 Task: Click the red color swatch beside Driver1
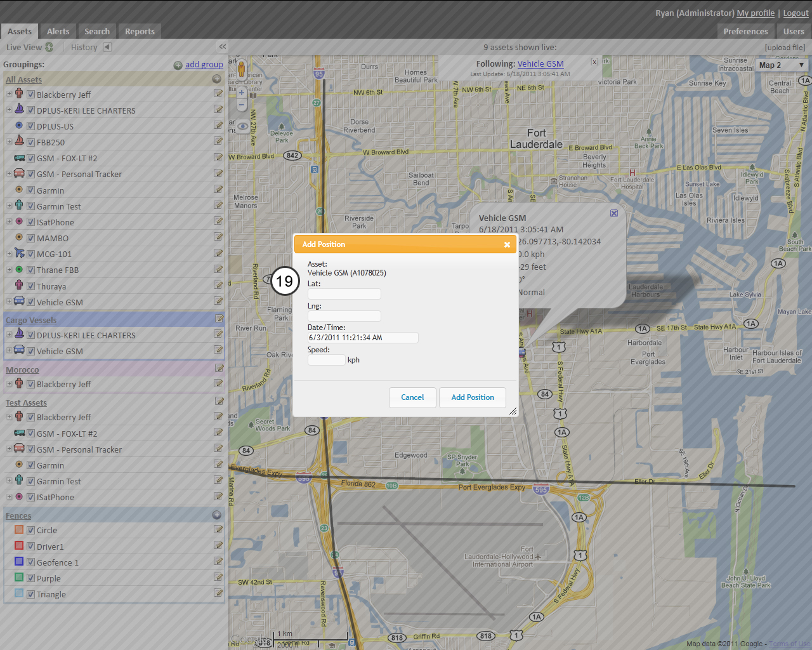[x=19, y=545]
